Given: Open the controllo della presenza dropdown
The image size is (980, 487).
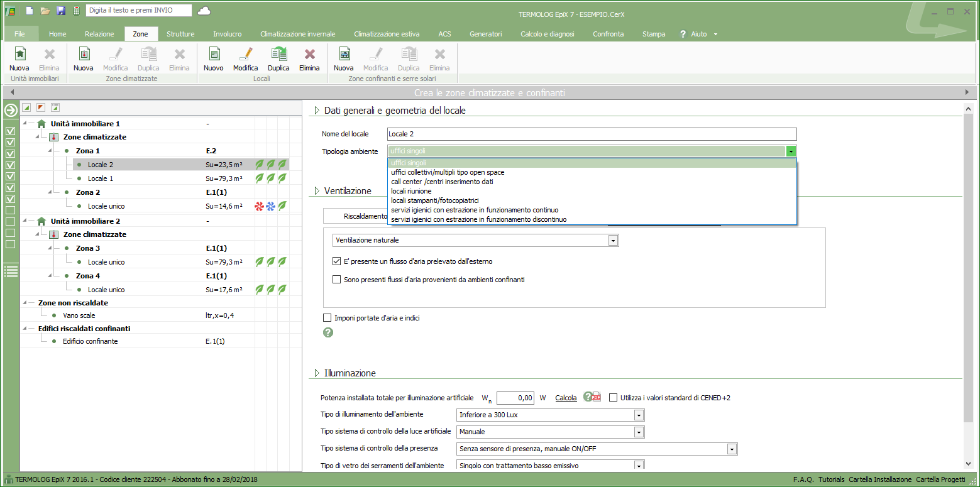Looking at the screenshot, I should pyautogui.click(x=732, y=449).
